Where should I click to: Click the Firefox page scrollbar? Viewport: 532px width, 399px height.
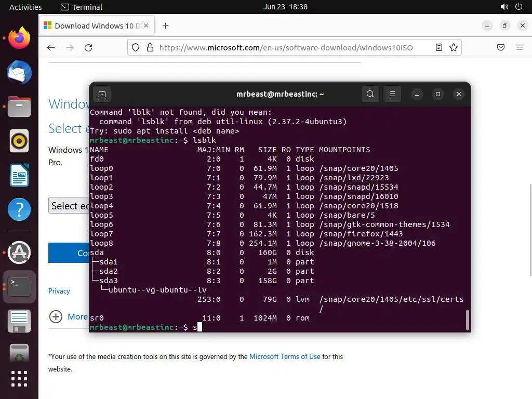[x=530, y=230]
